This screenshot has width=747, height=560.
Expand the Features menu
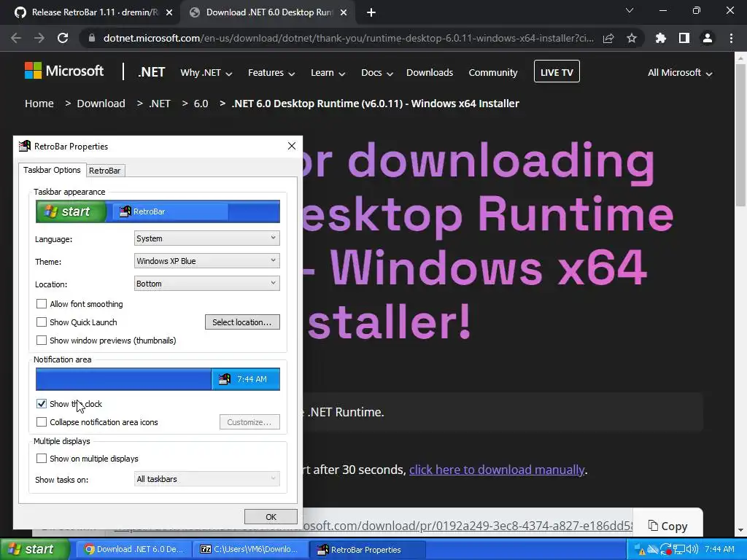coord(271,72)
